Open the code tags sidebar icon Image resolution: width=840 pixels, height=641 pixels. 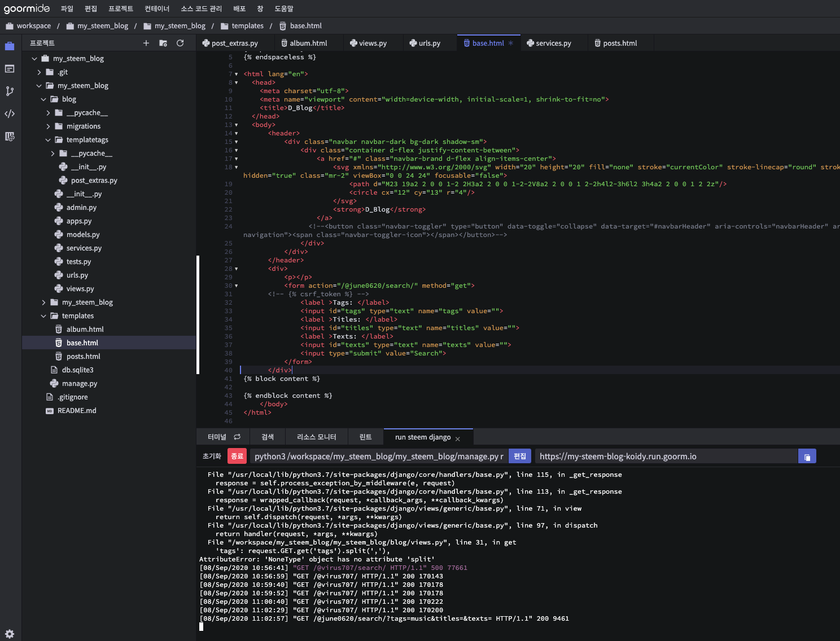pos(10,114)
